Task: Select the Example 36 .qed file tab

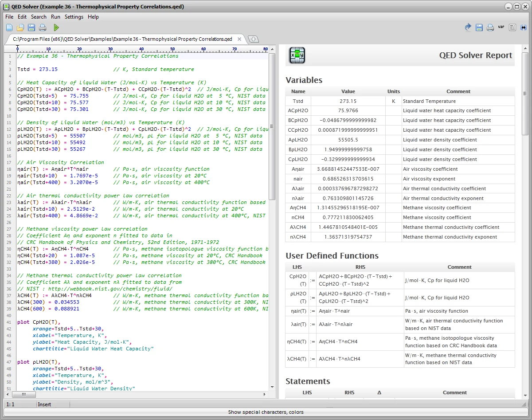Action: click(x=122, y=39)
